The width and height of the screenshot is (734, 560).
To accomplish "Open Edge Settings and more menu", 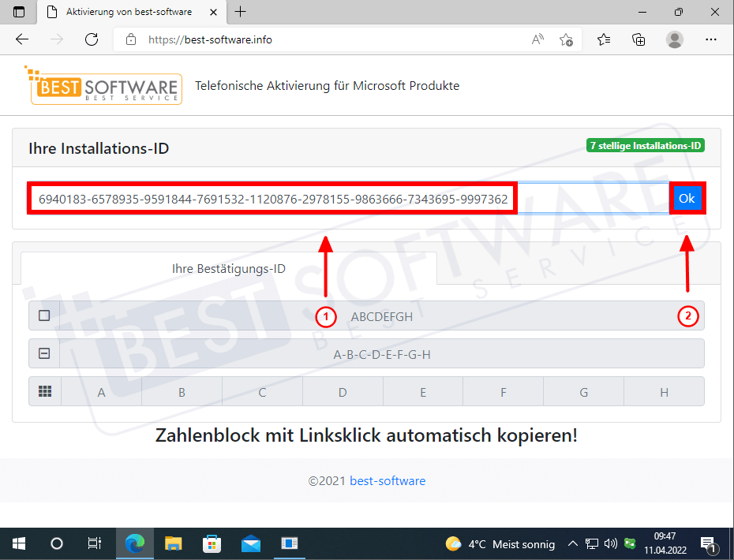I will tap(710, 39).
